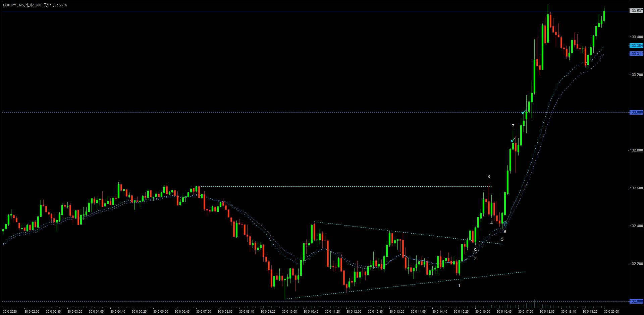Click the 30 6 02:05 time label

click(32, 312)
